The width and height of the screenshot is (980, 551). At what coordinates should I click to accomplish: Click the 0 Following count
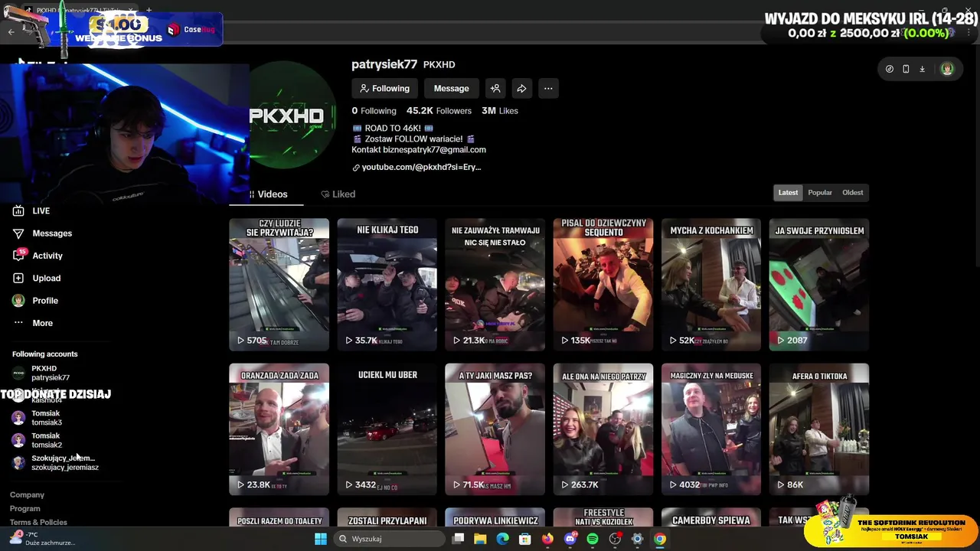point(374,111)
